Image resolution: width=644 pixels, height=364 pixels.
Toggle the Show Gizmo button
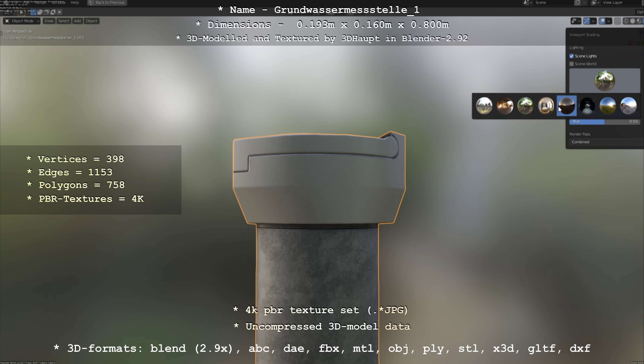587,21
